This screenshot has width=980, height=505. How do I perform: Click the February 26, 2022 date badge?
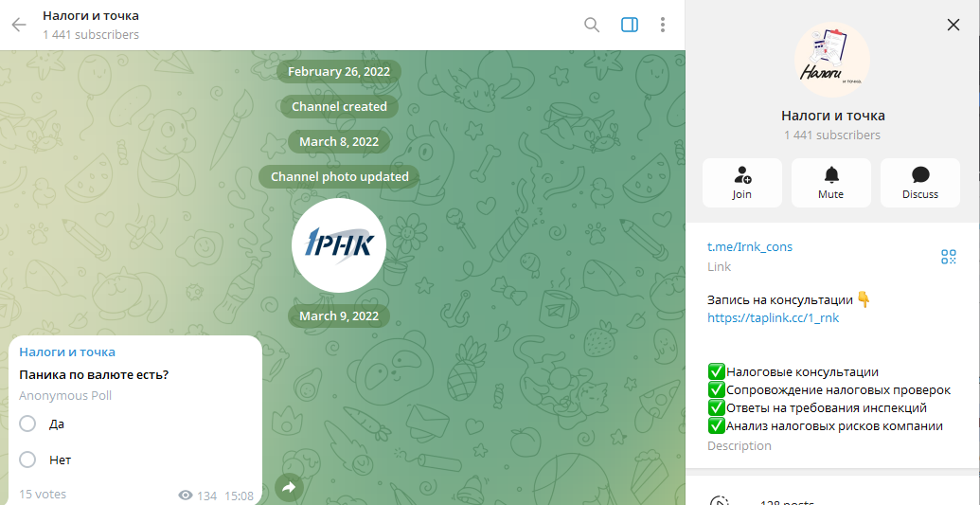[339, 72]
